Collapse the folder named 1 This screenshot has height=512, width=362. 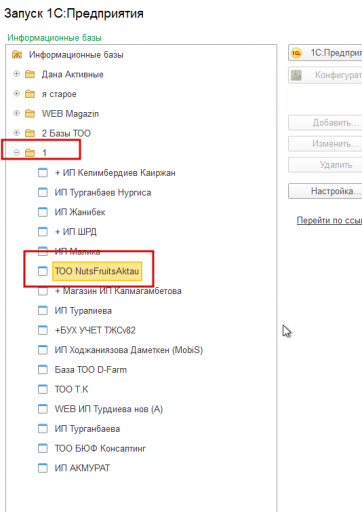tap(16, 152)
